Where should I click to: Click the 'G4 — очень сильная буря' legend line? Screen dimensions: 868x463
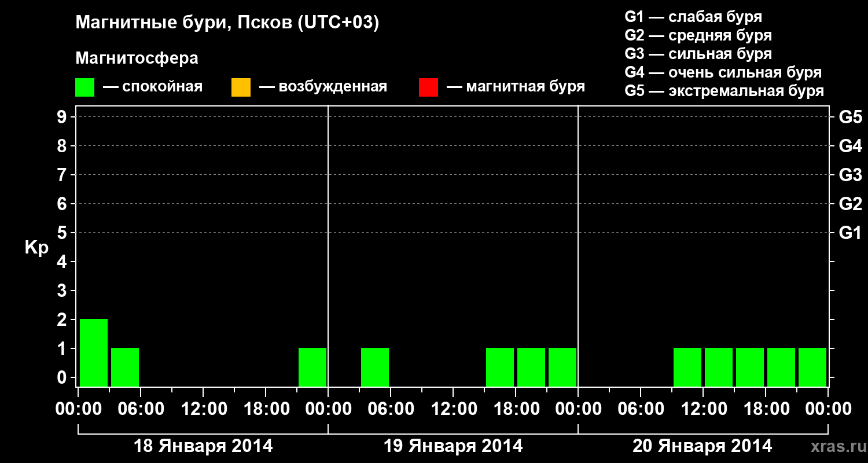[723, 72]
